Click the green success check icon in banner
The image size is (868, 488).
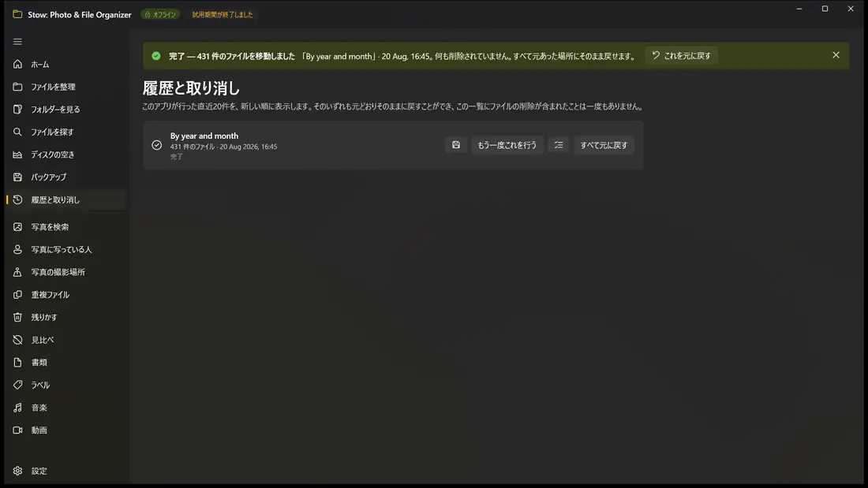pos(156,56)
